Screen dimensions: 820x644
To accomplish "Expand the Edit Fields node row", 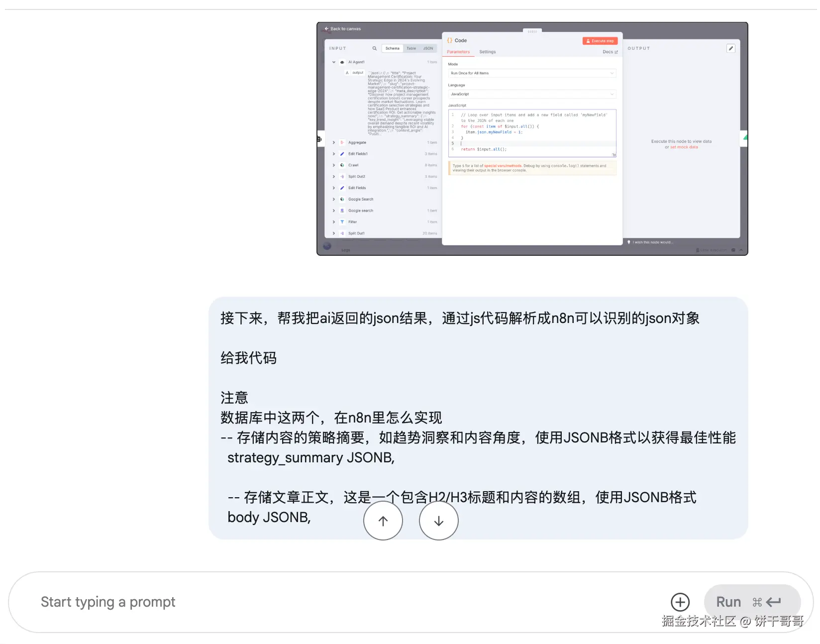I will click(x=334, y=188).
